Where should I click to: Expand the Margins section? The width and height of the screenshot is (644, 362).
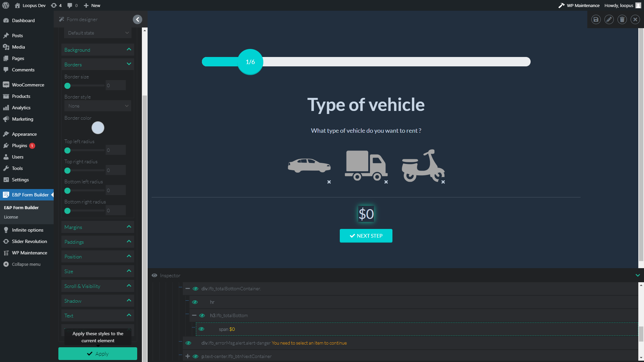click(98, 227)
